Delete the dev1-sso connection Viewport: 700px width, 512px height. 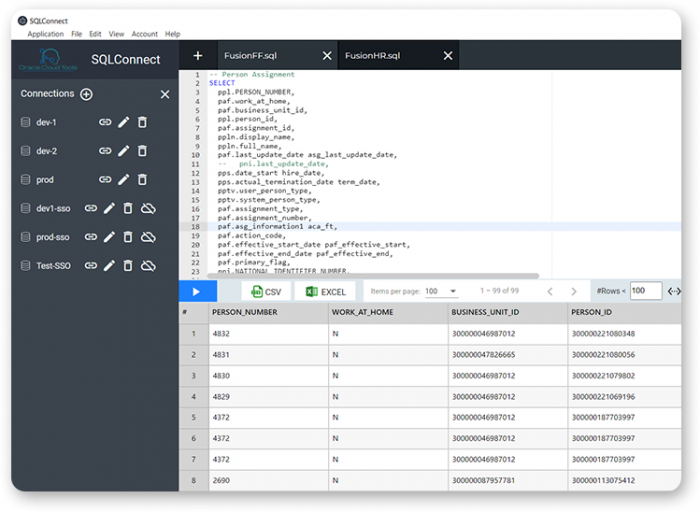pyautogui.click(x=128, y=208)
